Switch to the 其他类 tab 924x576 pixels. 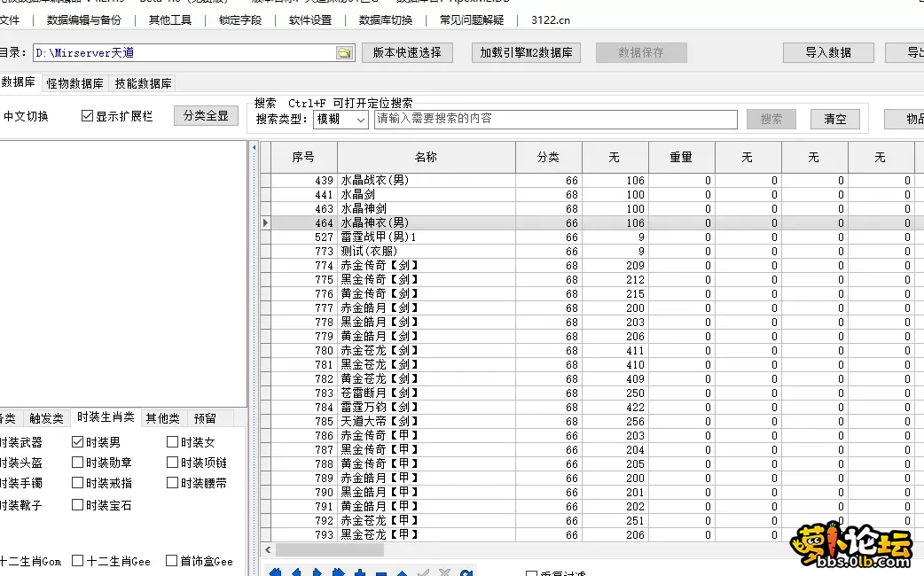click(162, 419)
